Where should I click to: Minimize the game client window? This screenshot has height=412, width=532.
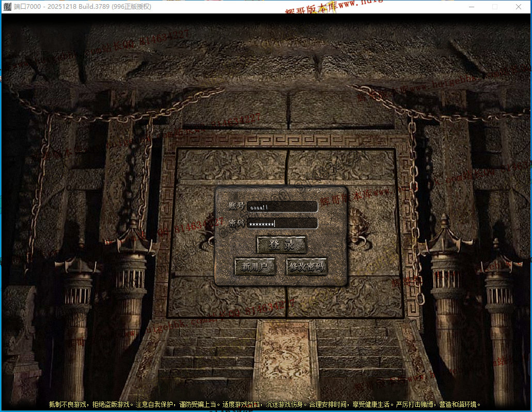click(x=471, y=7)
